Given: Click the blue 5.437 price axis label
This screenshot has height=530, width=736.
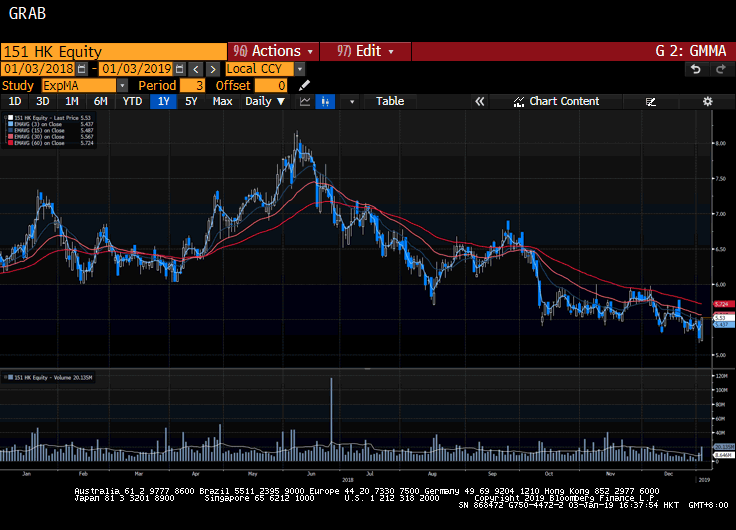Looking at the screenshot, I should pyautogui.click(x=723, y=324).
